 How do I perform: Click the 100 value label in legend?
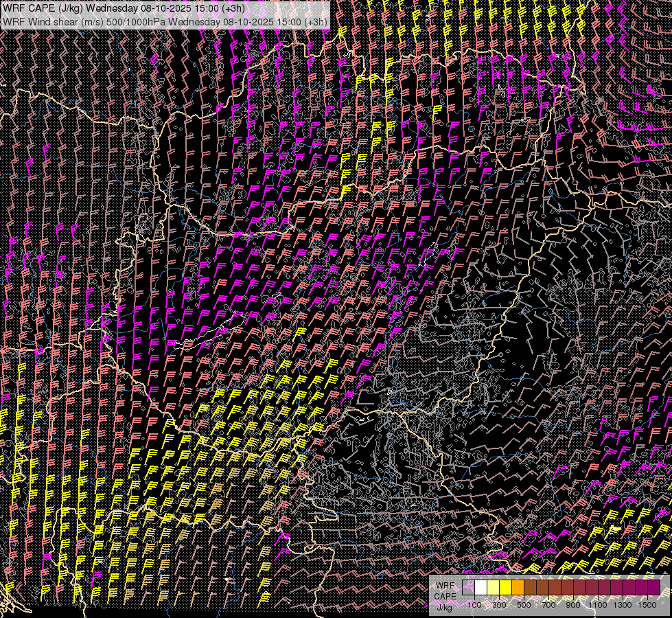[x=474, y=604]
